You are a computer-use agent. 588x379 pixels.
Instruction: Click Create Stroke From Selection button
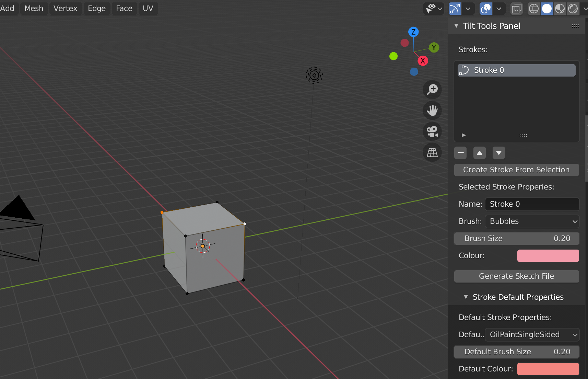coord(516,170)
